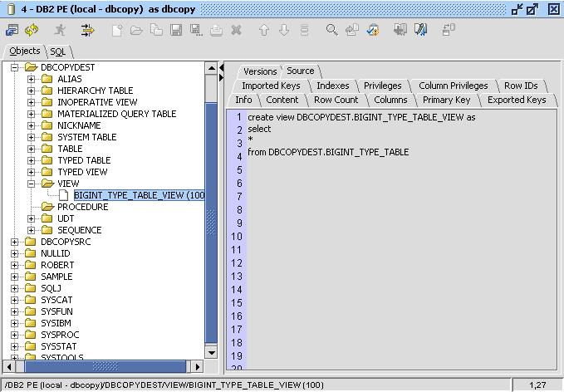Open the Row IDs tab
Screen dimensions: 564x392
click(521, 86)
